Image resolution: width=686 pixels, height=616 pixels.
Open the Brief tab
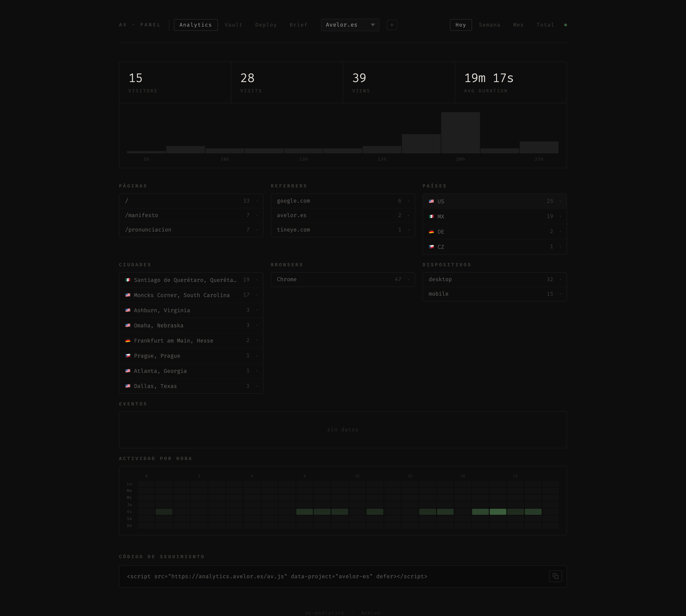pyautogui.click(x=298, y=25)
